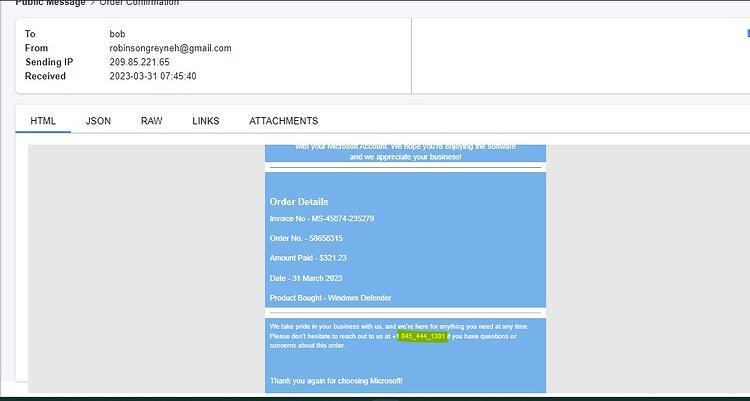Click the 'Received' field label
Image resolution: width=750 pixels, height=401 pixels.
pos(45,76)
